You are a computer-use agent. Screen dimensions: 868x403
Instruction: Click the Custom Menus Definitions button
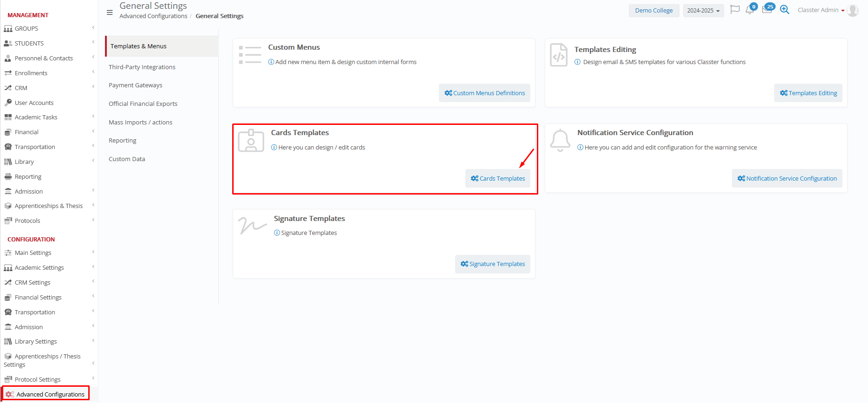pos(484,93)
